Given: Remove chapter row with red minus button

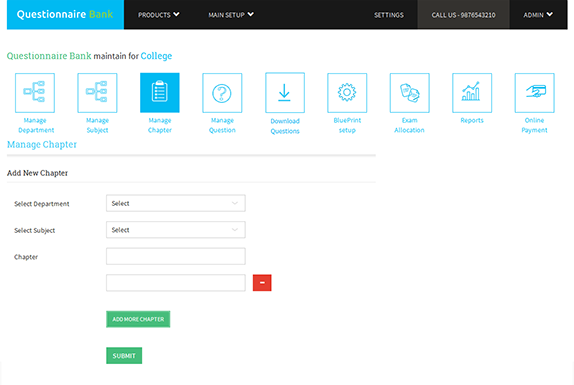Looking at the screenshot, I should 262,283.
